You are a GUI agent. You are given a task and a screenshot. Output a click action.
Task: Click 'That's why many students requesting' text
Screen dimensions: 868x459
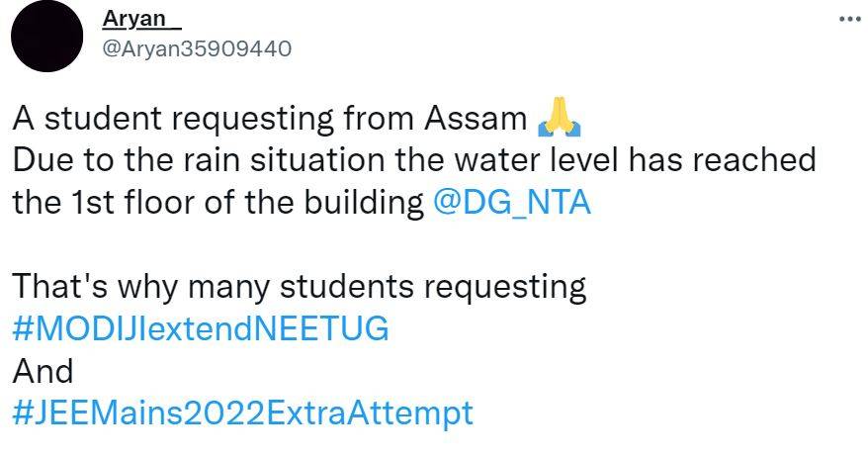tap(300, 287)
